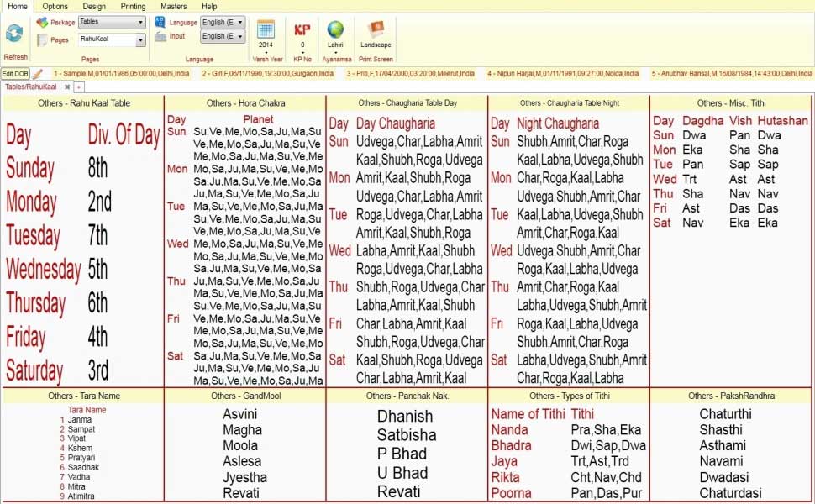The image size is (815, 504).
Task: Open the Language English dropdown
Action: [223, 23]
